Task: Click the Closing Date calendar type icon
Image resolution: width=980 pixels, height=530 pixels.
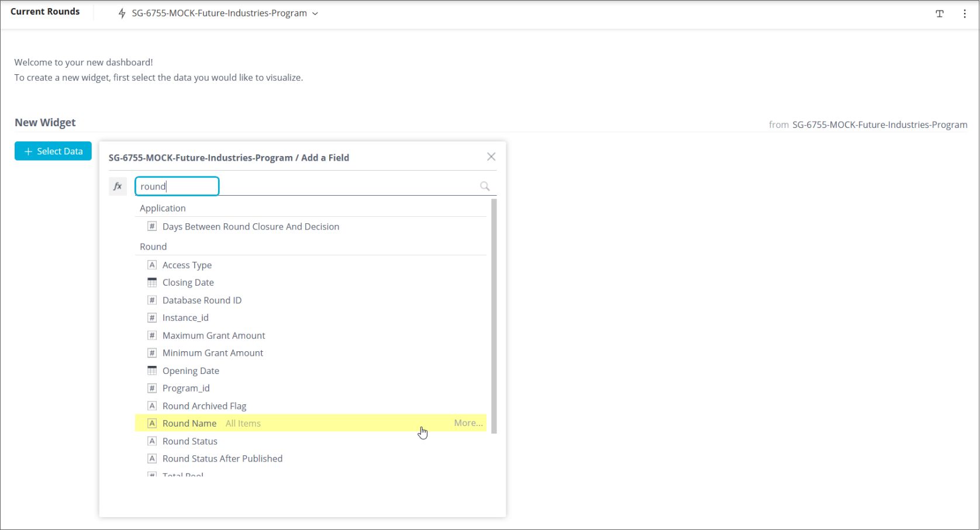Action: coord(152,282)
